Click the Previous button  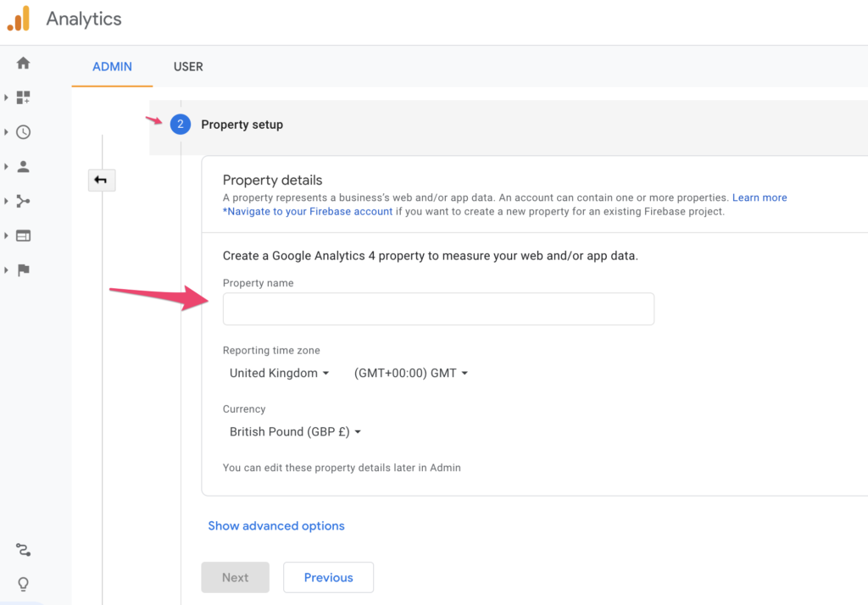click(328, 577)
